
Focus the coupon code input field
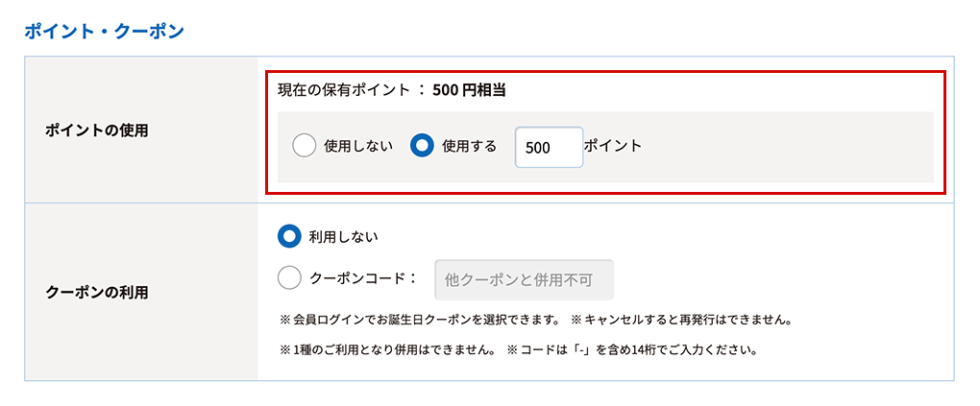(524, 279)
